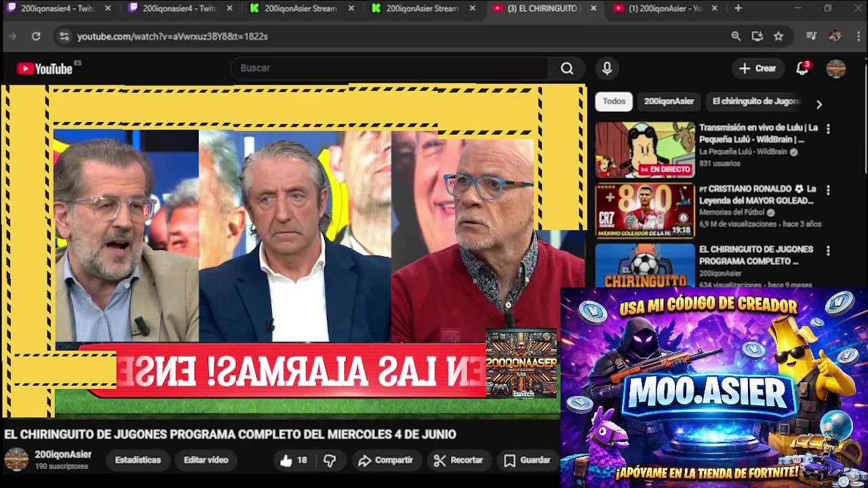Select the El chiringuito de Jugones chip
Viewport: 868px width, 488px height.
click(756, 102)
